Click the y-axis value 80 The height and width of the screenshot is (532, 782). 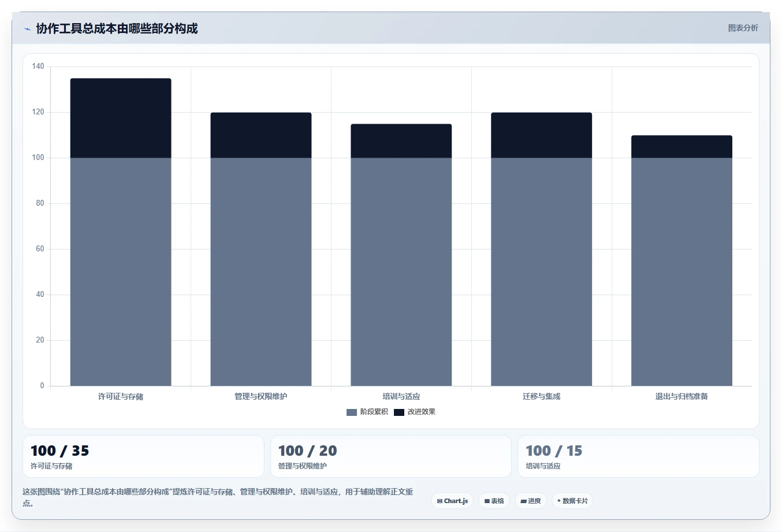point(40,203)
